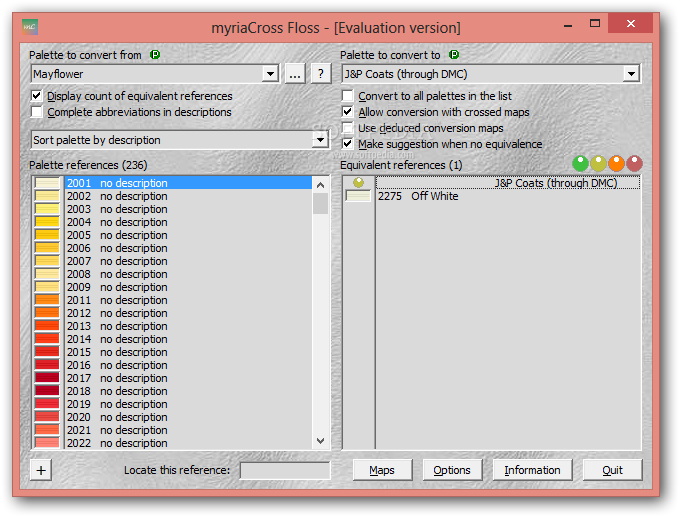This screenshot has width=680, height=517.
Task: Click the palette list scroll up arrow
Action: tap(320, 185)
